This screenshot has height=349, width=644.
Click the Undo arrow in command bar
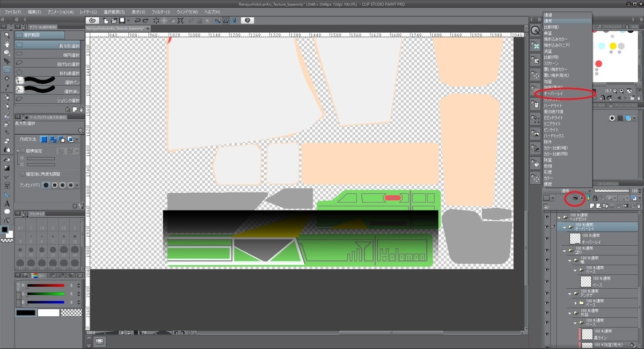point(137,20)
